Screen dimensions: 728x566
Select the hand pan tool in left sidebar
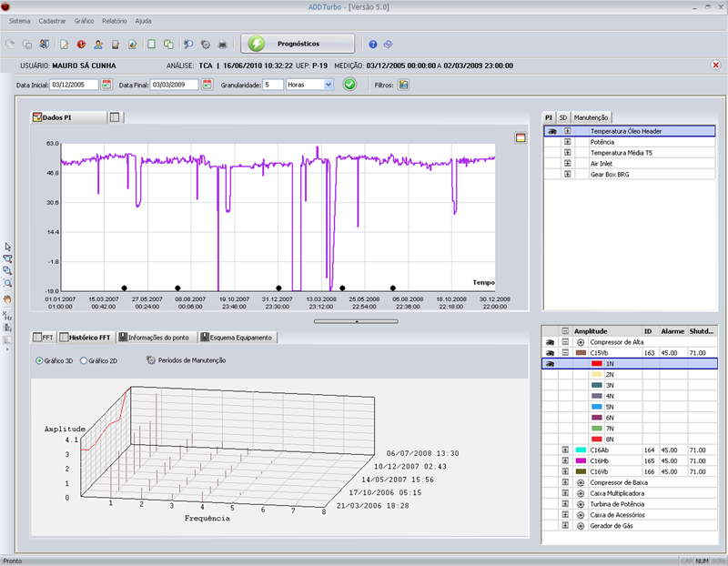[7, 299]
